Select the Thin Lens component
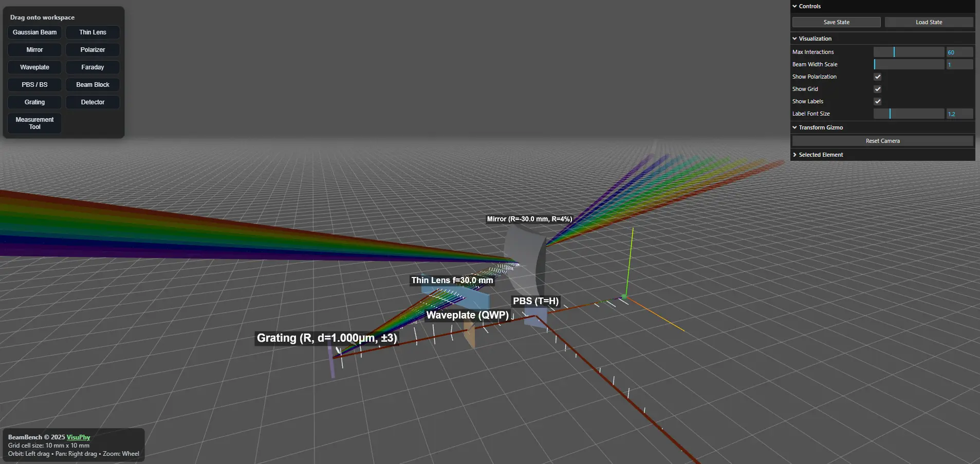The width and height of the screenshot is (980, 464). tap(93, 32)
